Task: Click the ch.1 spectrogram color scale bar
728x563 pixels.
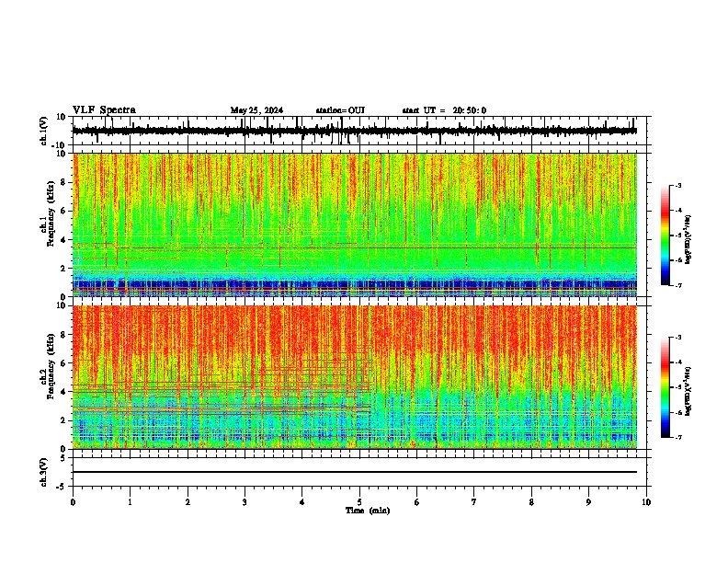Action: tap(665, 236)
